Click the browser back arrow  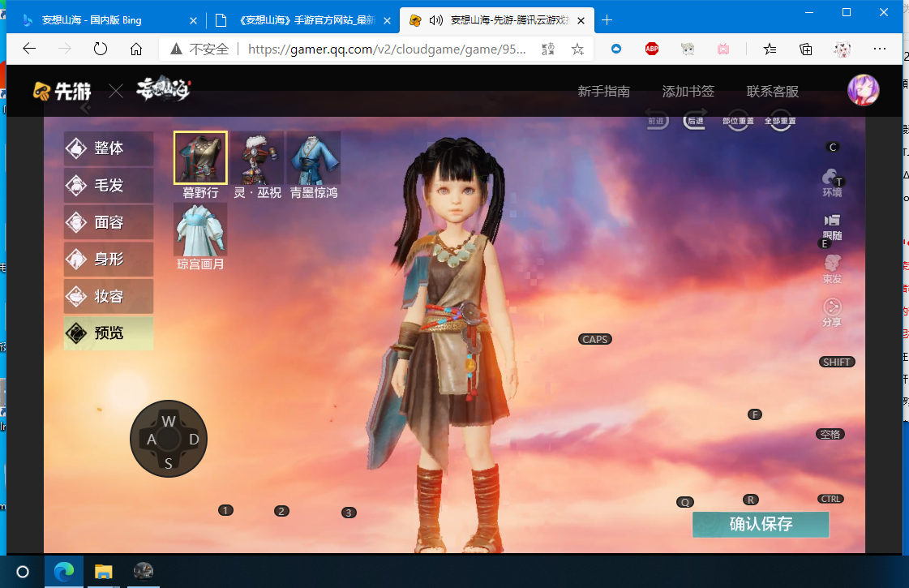[x=29, y=49]
